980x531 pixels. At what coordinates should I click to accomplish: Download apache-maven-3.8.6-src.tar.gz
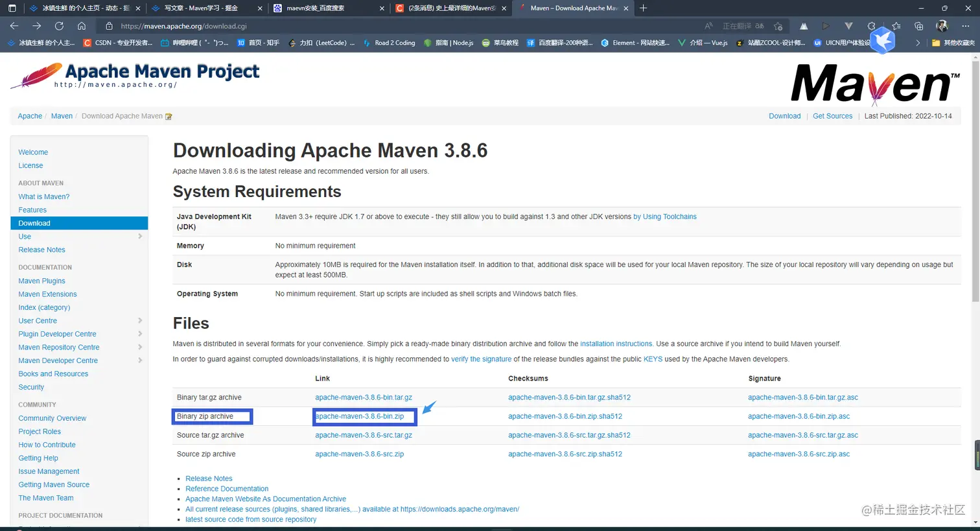[364, 435]
